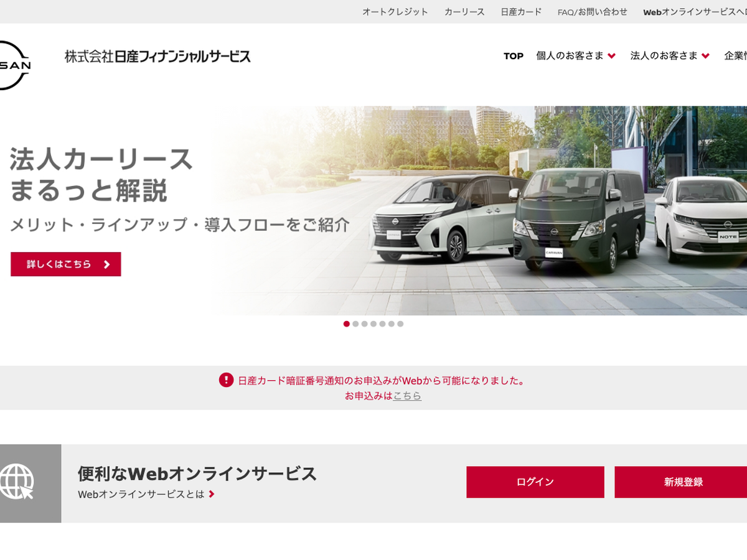This screenshot has width=747, height=560.
Task: Click the Nissan logo icon
Action: (x=14, y=65)
